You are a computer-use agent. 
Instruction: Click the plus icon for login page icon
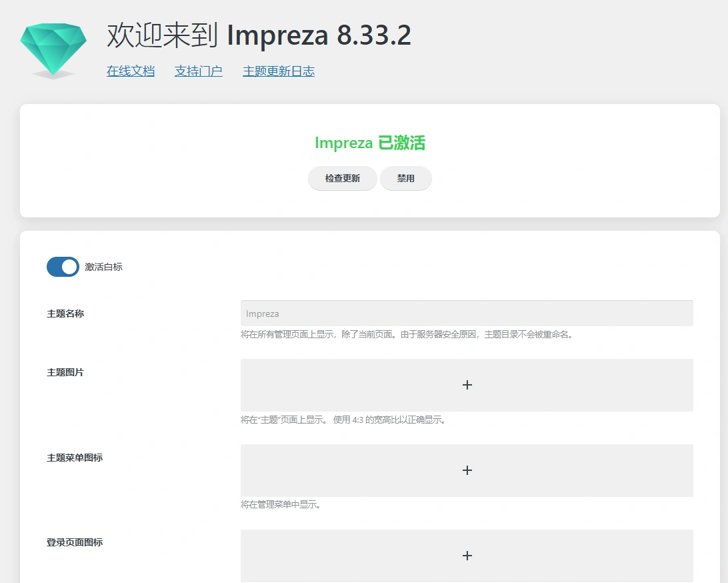click(467, 555)
